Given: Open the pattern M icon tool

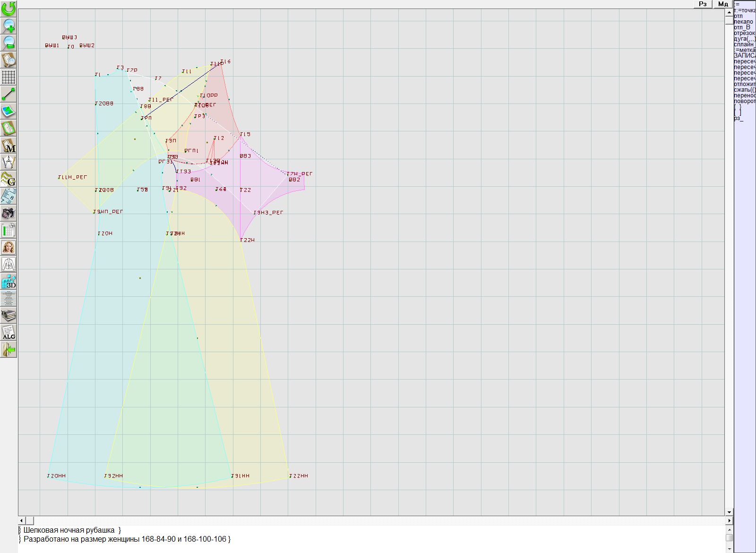Looking at the screenshot, I should (9, 145).
